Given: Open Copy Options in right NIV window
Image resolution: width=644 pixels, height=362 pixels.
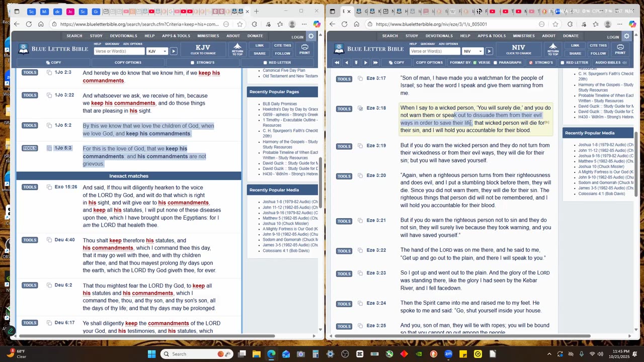Looking at the screenshot, I should coord(429,62).
